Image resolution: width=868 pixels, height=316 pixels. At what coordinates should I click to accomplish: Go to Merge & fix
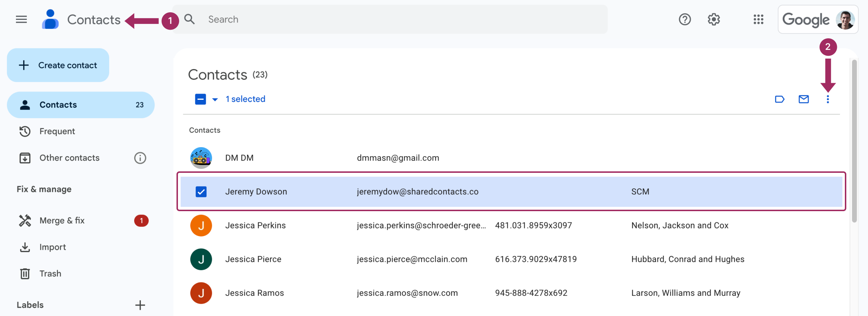[62, 221]
